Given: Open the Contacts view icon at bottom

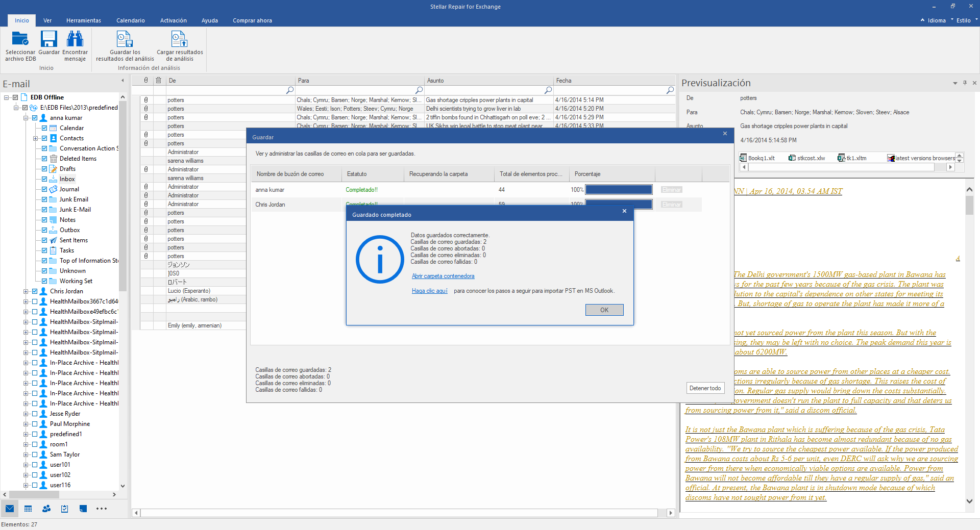Looking at the screenshot, I should (46, 509).
